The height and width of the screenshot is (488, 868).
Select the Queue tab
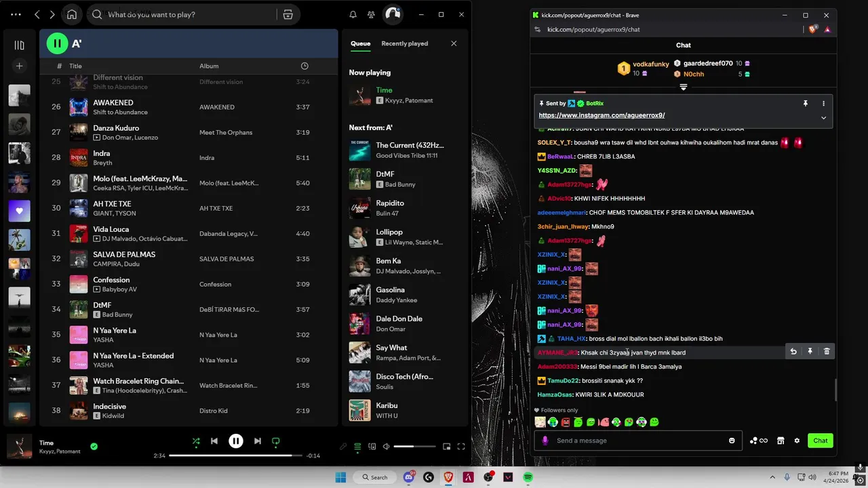360,43
